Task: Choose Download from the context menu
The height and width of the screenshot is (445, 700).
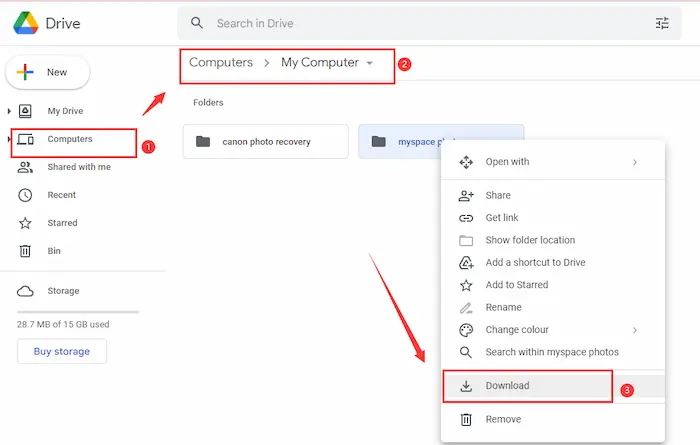Action: pos(553,386)
